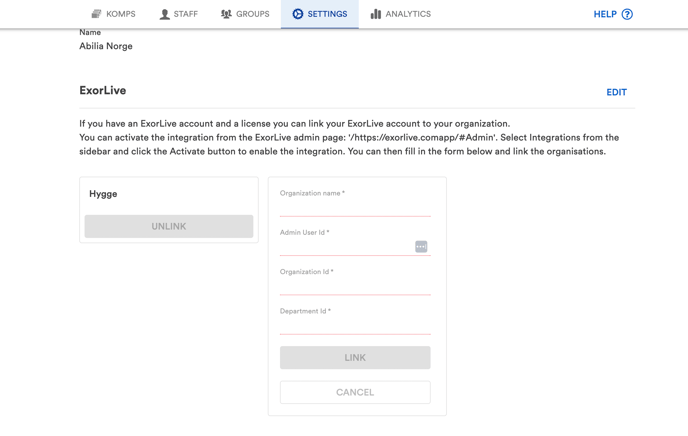This screenshot has height=436, width=688.
Task: Click the Help question mark icon
Action: pyautogui.click(x=627, y=14)
